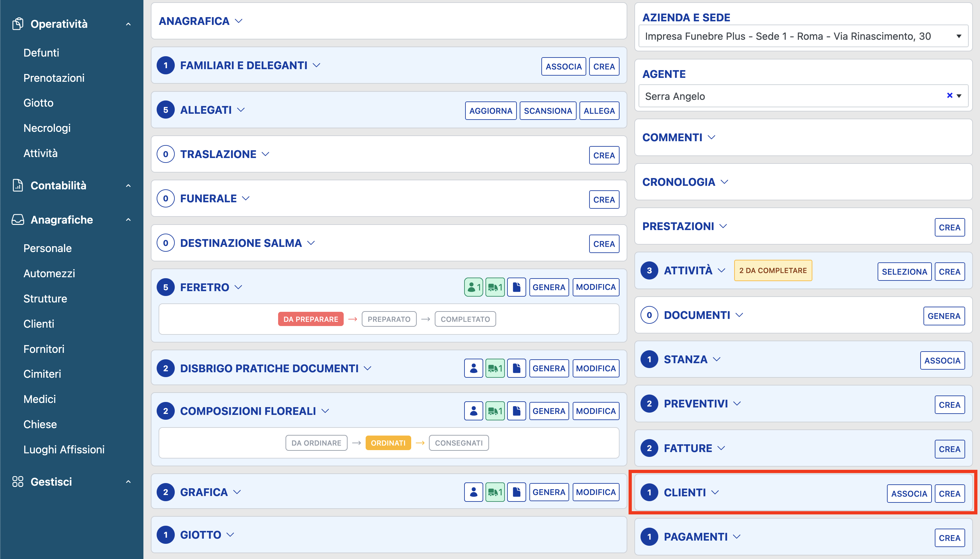Image resolution: width=980 pixels, height=559 pixels.
Task: Open Defunti in the sidebar
Action: (41, 53)
